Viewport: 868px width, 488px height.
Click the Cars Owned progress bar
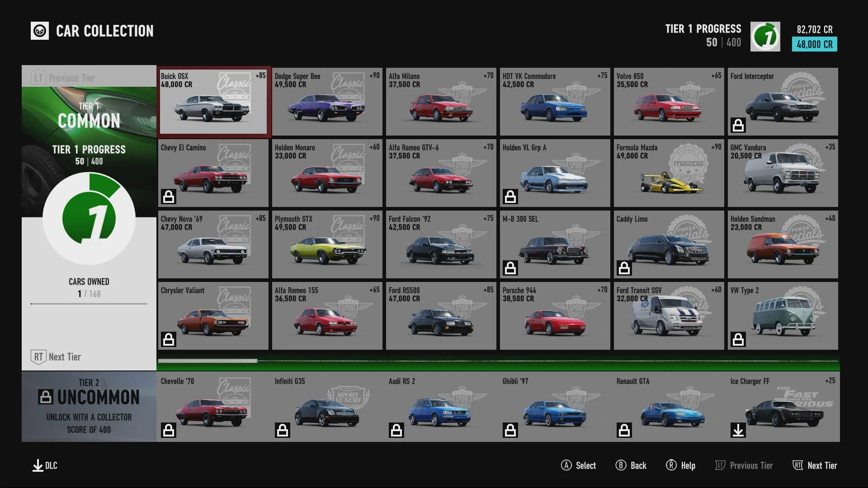[x=89, y=304]
